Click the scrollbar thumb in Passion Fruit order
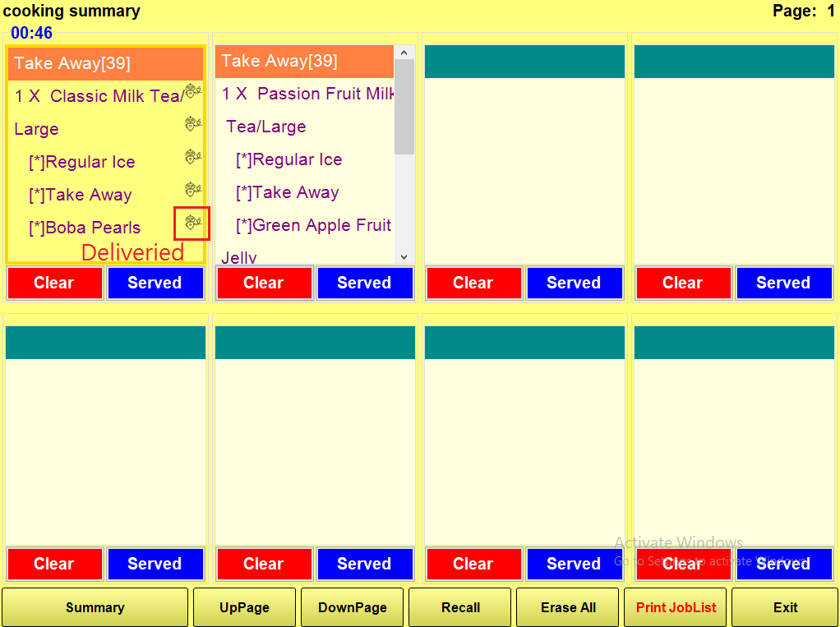The width and height of the screenshot is (840, 627). coord(404,107)
